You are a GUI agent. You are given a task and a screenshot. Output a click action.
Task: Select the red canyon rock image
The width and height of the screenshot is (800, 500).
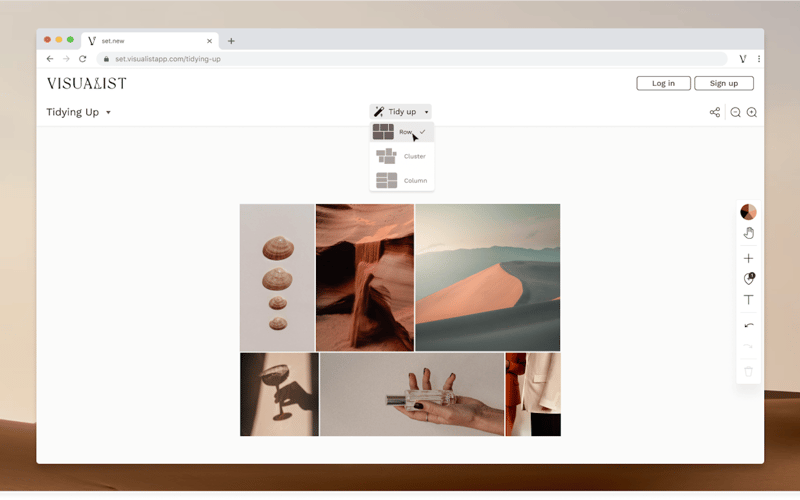365,278
